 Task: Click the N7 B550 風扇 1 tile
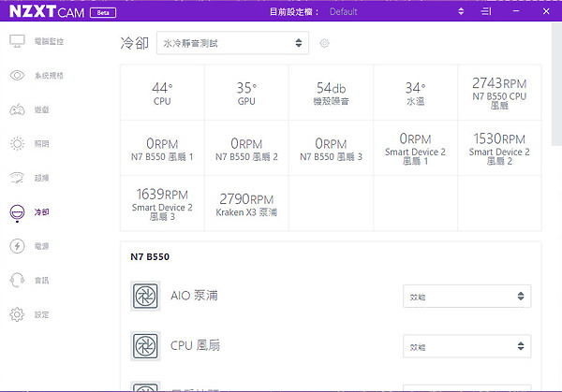[x=162, y=148]
